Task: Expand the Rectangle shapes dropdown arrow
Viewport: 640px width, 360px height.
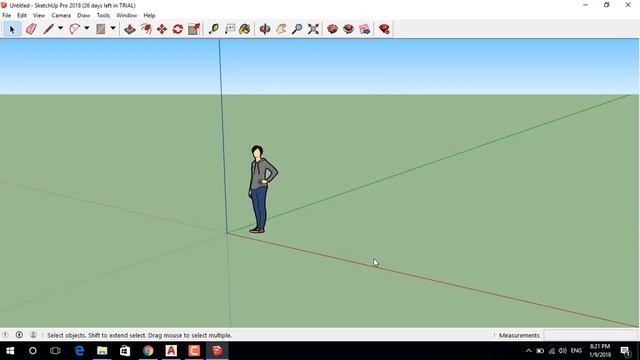Action: tap(113, 29)
